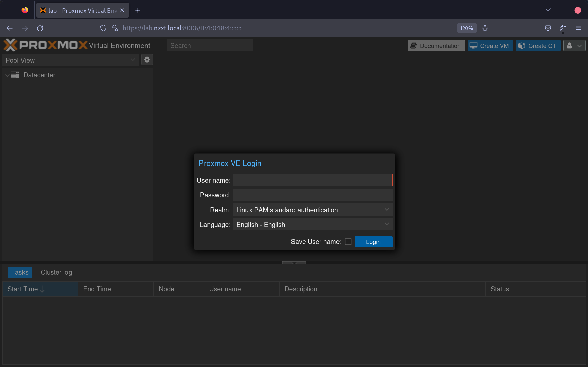Open the list all tabs chevron
588x367 pixels.
pyautogui.click(x=548, y=10)
